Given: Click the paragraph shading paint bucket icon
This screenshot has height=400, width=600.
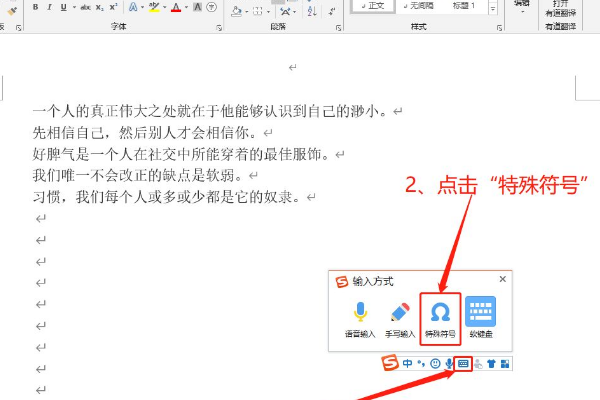Looking at the screenshot, I should pos(236,11).
